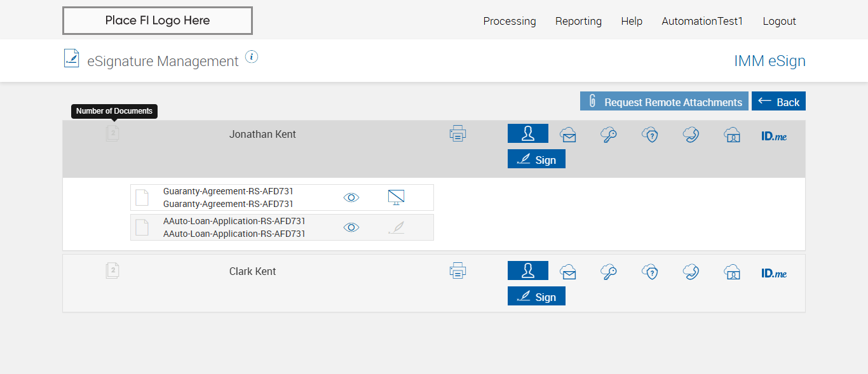
Task: Go back using the Back button
Action: [778, 102]
